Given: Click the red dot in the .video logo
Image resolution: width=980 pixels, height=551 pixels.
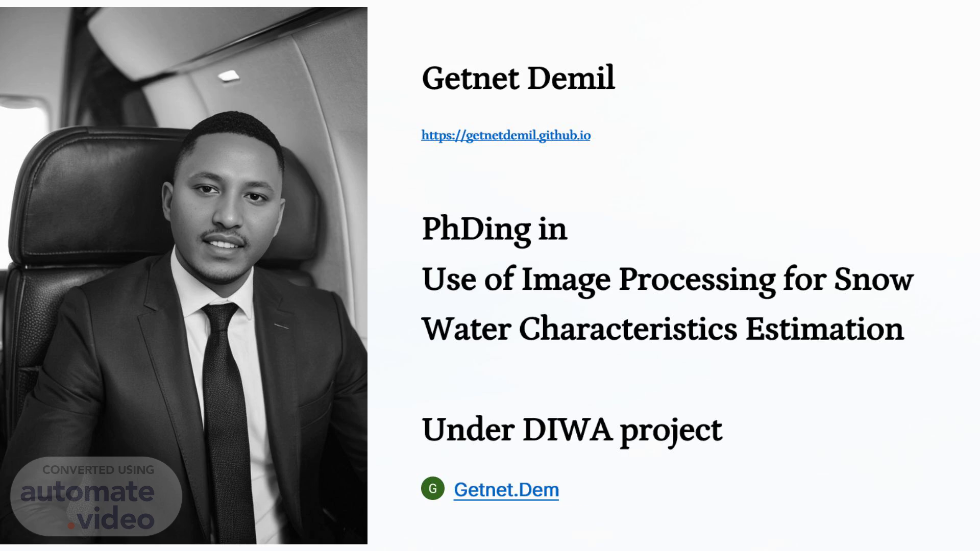Looking at the screenshot, I should (x=71, y=524).
